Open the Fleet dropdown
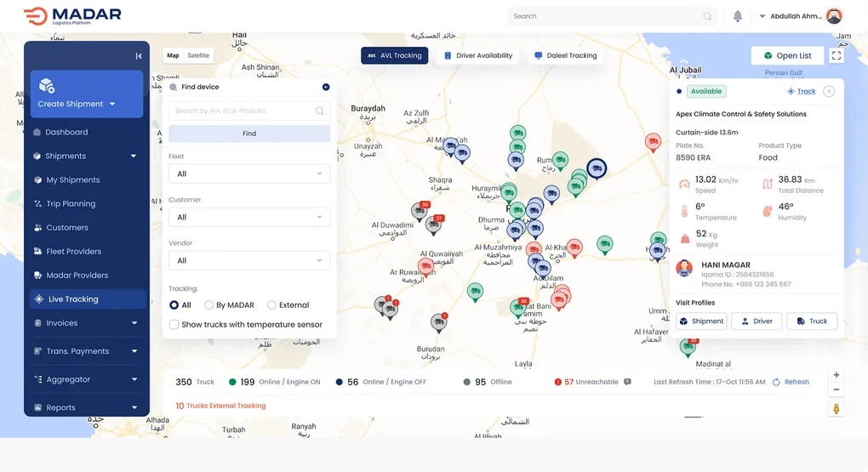The width and height of the screenshot is (868, 472). [x=249, y=173]
